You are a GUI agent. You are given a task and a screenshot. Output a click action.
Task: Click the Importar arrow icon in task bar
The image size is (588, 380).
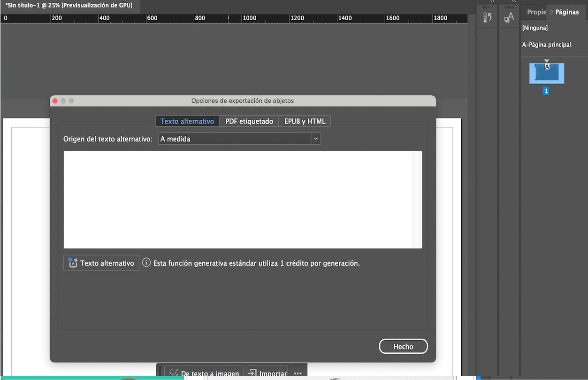(x=253, y=372)
